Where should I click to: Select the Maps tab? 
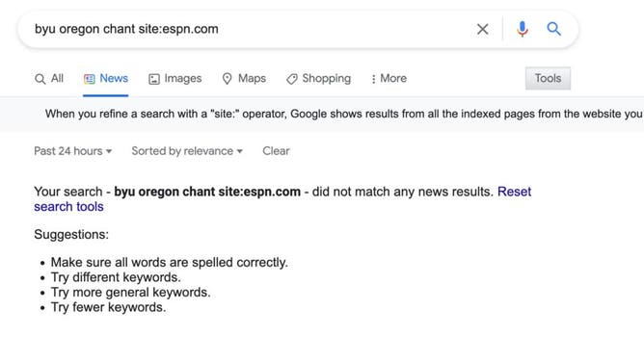point(244,78)
